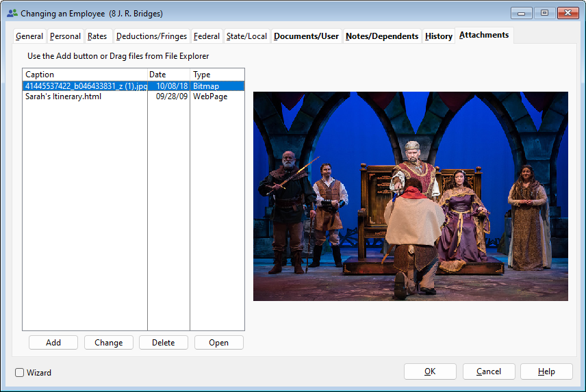The image size is (586, 392).
Task: Click the employee icon in title bar
Action: [x=12, y=13]
